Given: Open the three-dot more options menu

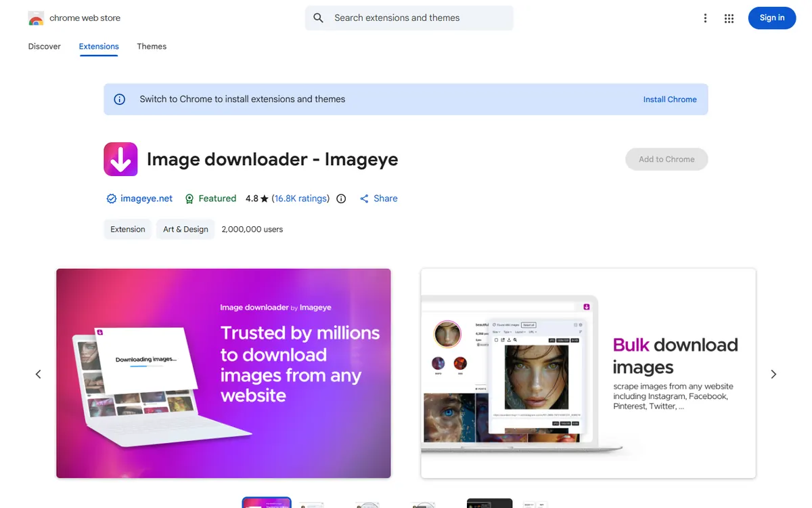Looking at the screenshot, I should point(705,18).
